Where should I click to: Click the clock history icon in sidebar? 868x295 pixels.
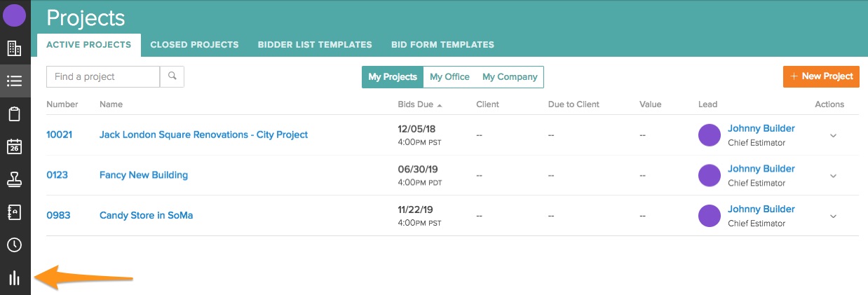14,245
